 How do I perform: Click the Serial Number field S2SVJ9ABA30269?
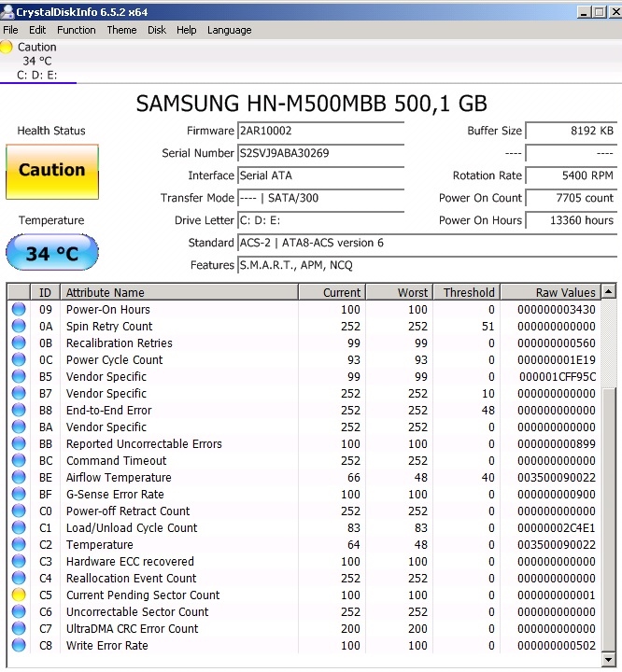(321, 153)
